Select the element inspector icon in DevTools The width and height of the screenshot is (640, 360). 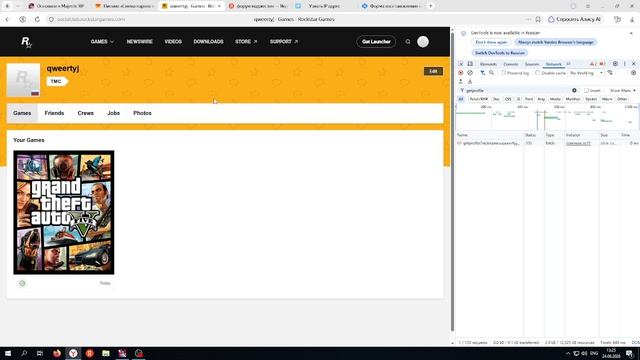point(461,64)
